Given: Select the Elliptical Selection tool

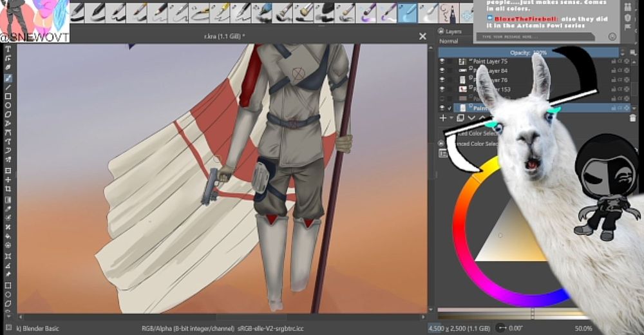Looking at the screenshot, I should (8, 294).
